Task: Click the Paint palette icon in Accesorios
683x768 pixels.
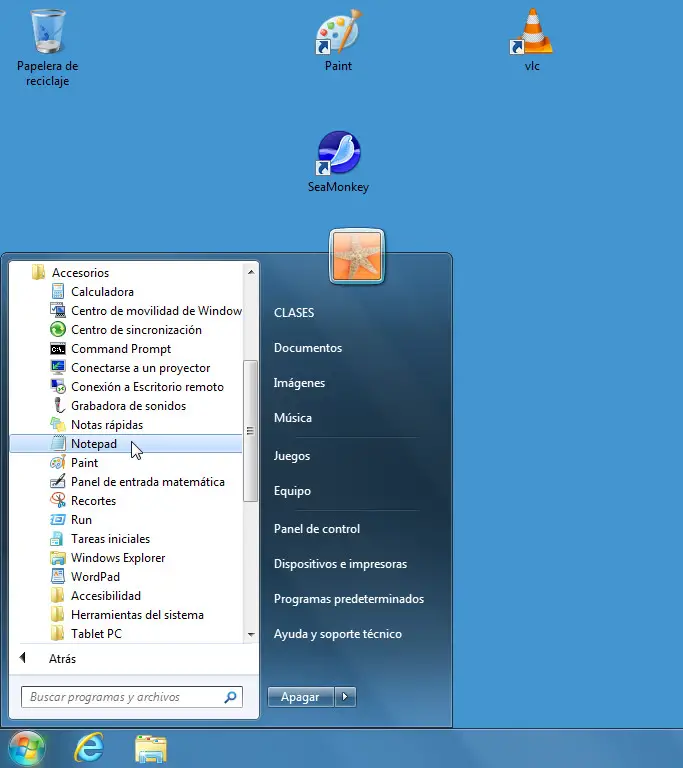Action: [x=58, y=462]
